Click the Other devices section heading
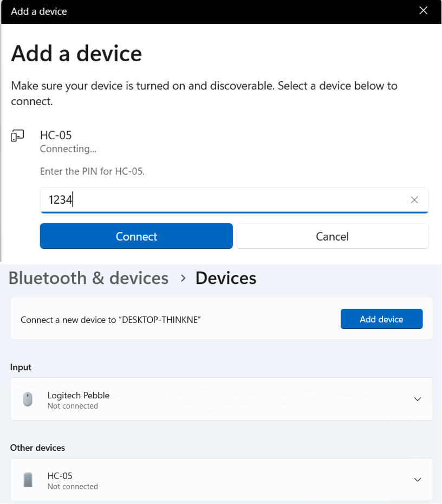 pos(37,448)
